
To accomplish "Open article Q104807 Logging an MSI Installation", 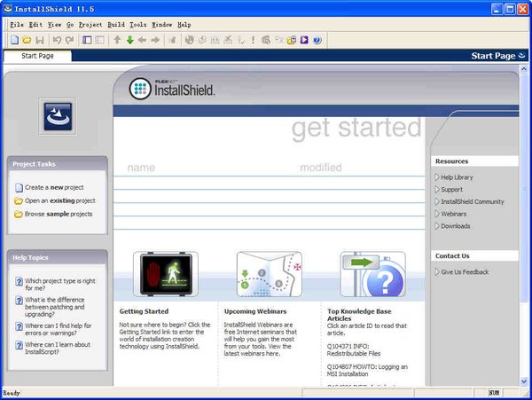I will click(367, 370).
